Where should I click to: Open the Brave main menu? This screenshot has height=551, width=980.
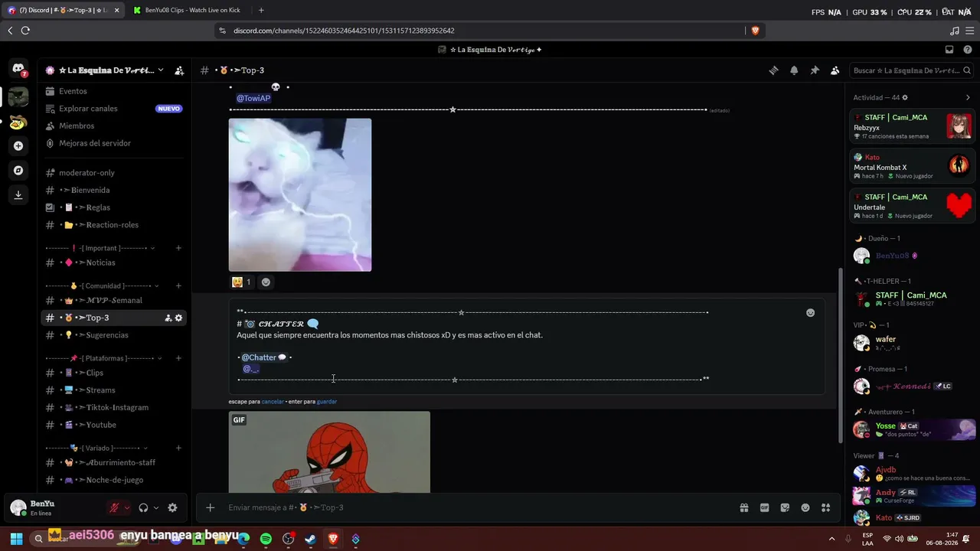[970, 31]
